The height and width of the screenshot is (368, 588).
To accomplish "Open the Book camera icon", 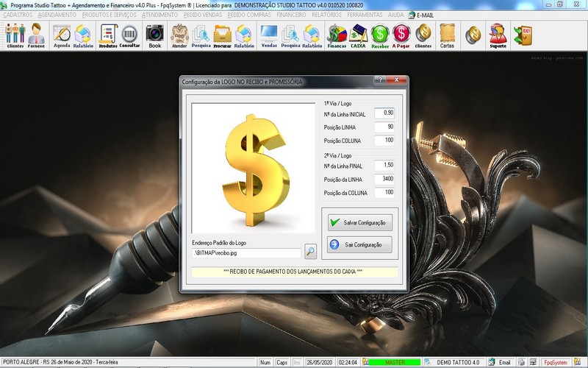I will pyautogui.click(x=155, y=35).
